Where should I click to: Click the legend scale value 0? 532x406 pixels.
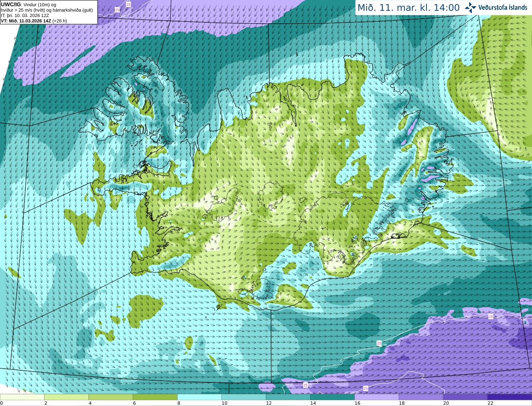tap(2, 403)
